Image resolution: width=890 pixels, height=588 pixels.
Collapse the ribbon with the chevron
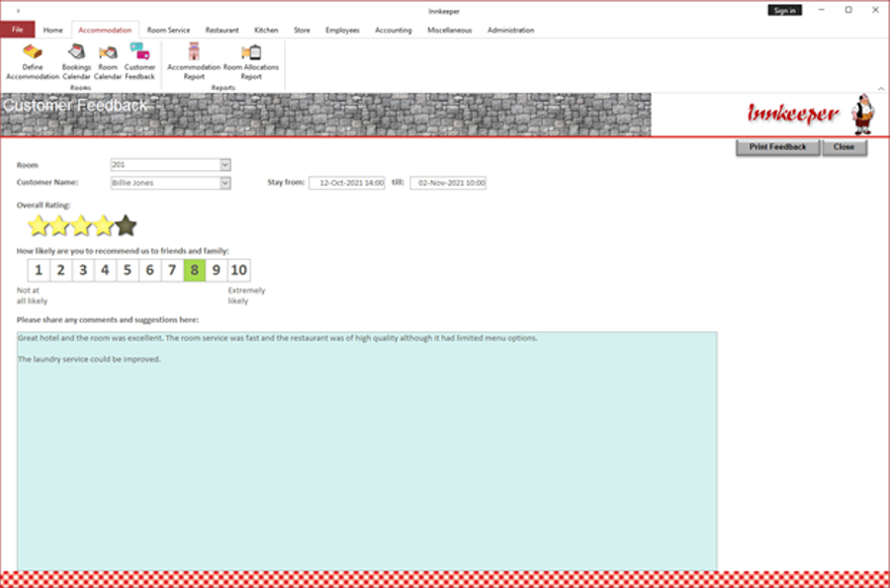881,89
